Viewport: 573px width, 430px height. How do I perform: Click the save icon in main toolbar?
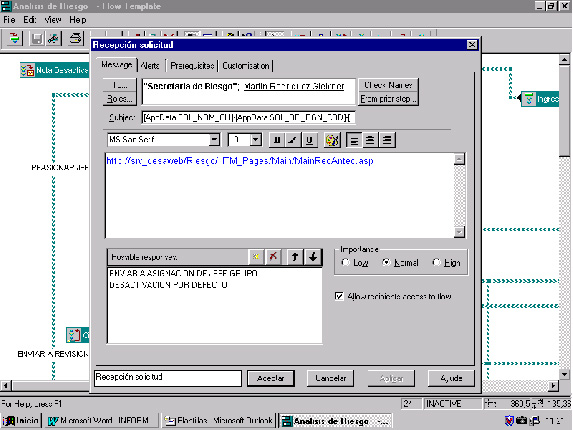pos(37,39)
